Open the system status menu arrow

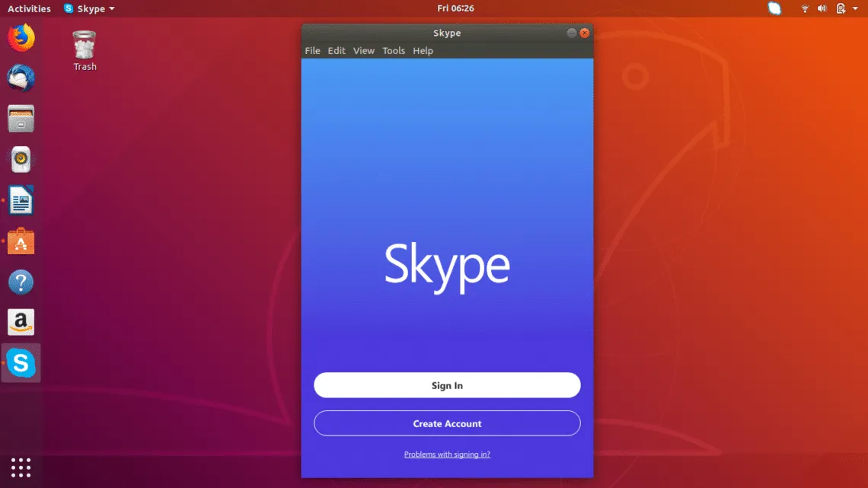click(x=856, y=9)
